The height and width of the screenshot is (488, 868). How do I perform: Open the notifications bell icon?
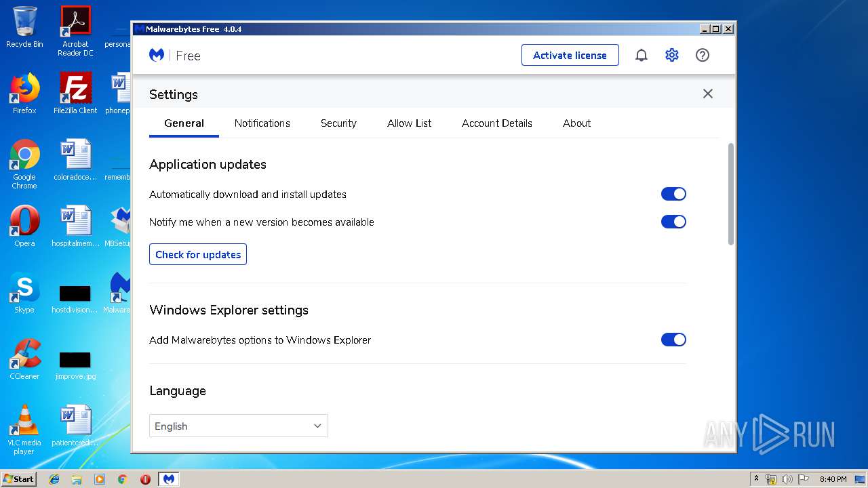(x=641, y=56)
